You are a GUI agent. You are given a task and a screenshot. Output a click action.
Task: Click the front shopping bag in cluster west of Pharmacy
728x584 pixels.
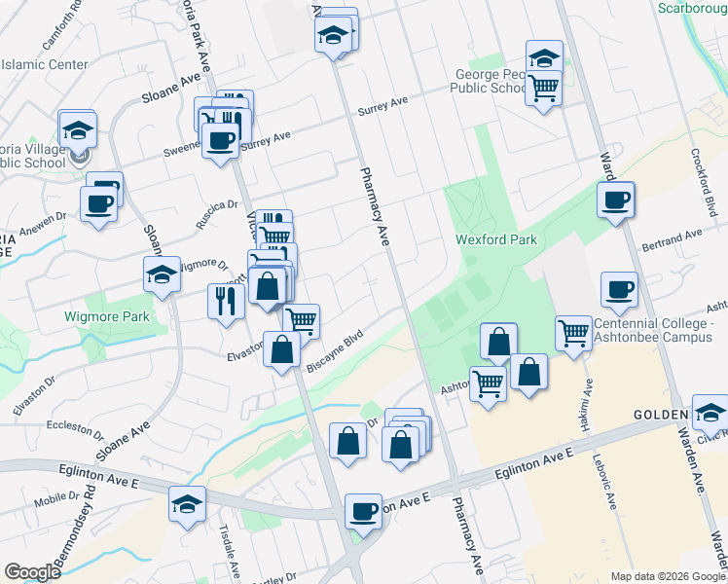[401, 446]
